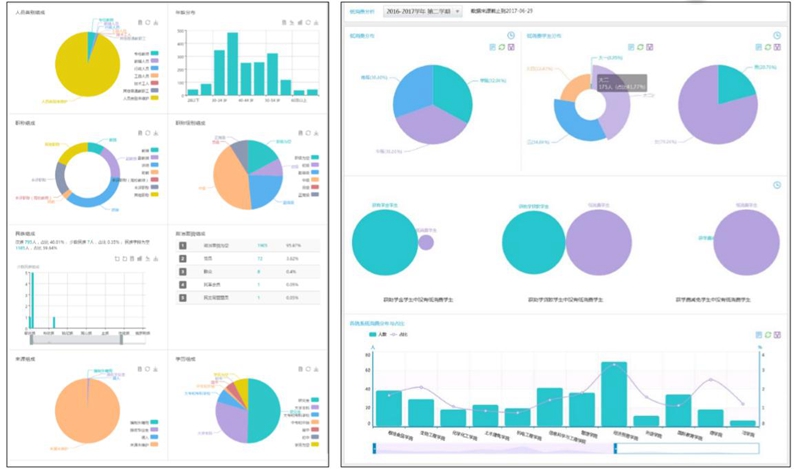Click count link 72 in second table row

coord(258,257)
